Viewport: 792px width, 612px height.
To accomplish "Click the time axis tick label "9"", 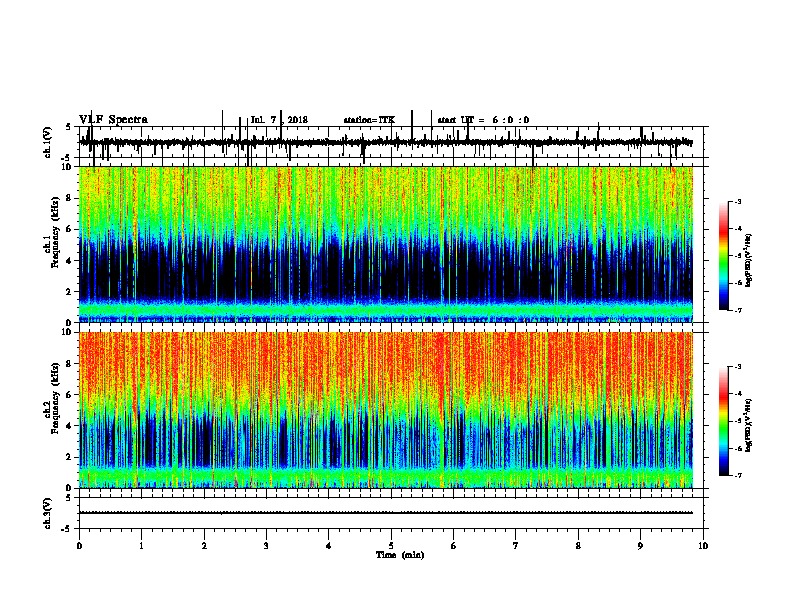I will click(x=640, y=546).
